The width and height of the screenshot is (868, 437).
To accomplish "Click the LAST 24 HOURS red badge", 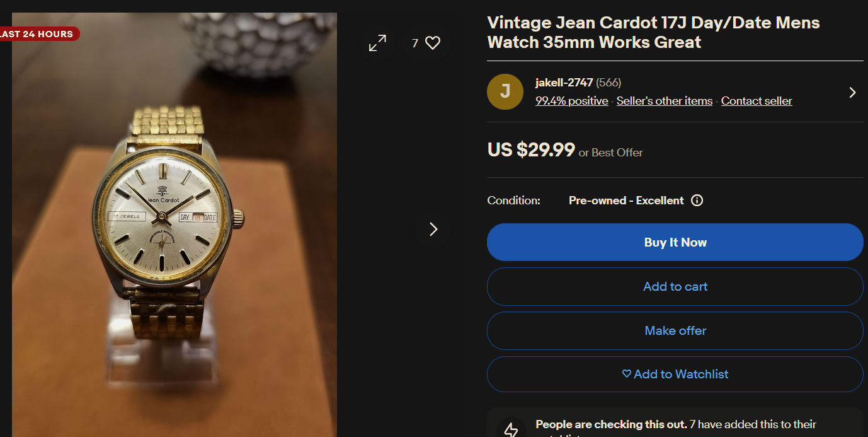I will 38,34.
